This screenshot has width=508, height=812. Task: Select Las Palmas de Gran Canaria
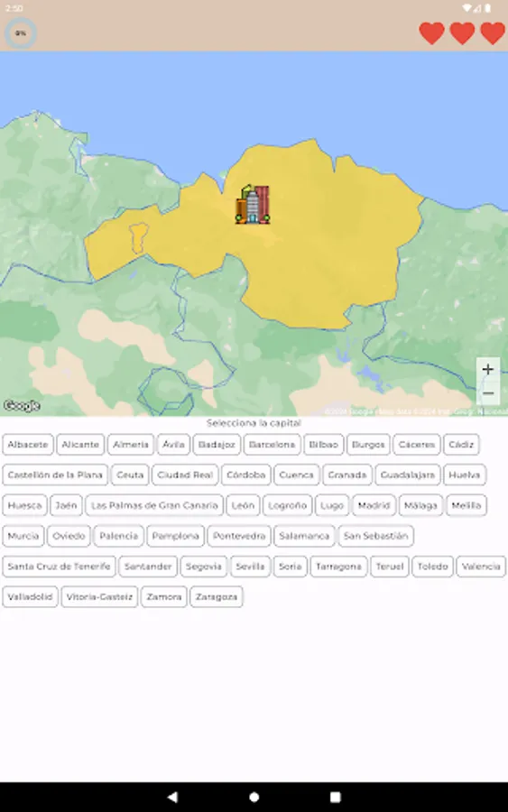154,505
